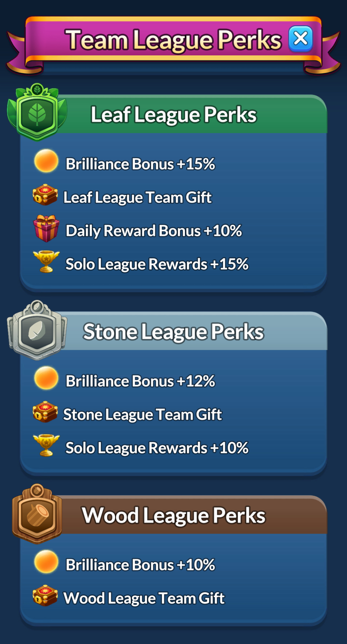
Task: Tap the gray Stone League badge
Action: [37, 330]
